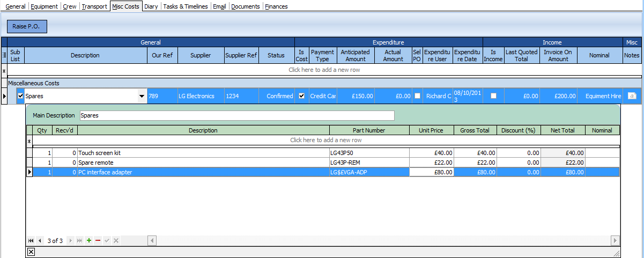Enable the Is Income checkbox
This screenshot has height=258, width=644.
[493, 96]
